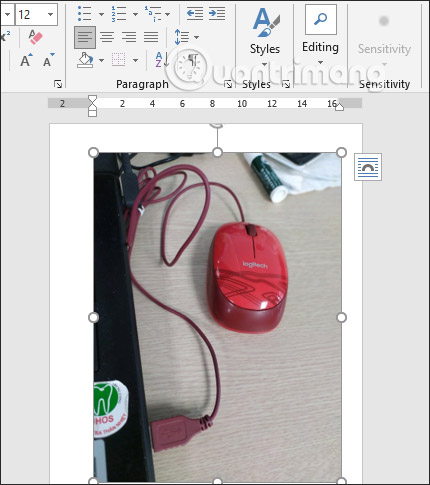Toggle Align Left paragraph alignment
Image resolution: width=430 pixels, height=485 pixels.
coord(85,37)
